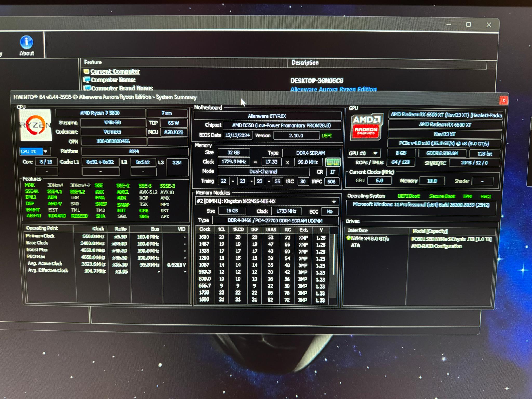The height and width of the screenshot is (399, 532).
Task: Click the DDR4-3466 / PC4-27700 type field
Action: pos(275,221)
